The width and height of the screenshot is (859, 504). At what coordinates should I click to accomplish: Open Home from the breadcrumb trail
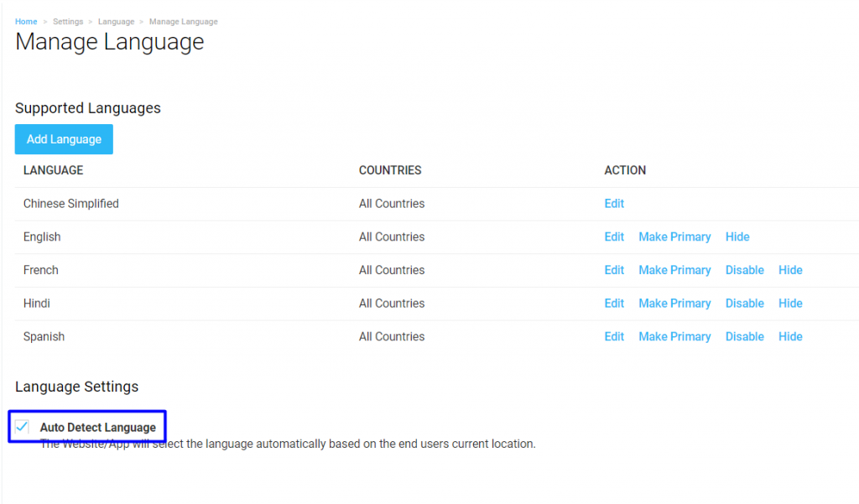26,21
